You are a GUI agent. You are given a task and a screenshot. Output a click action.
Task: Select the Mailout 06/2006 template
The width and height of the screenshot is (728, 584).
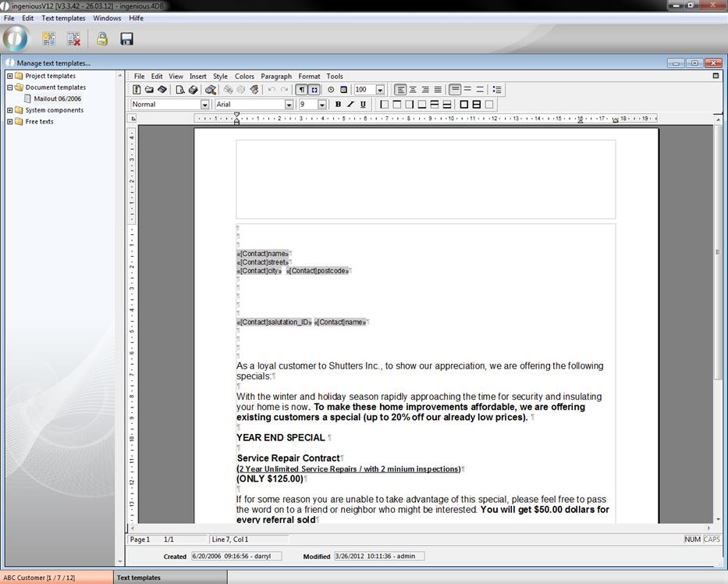click(57, 99)
